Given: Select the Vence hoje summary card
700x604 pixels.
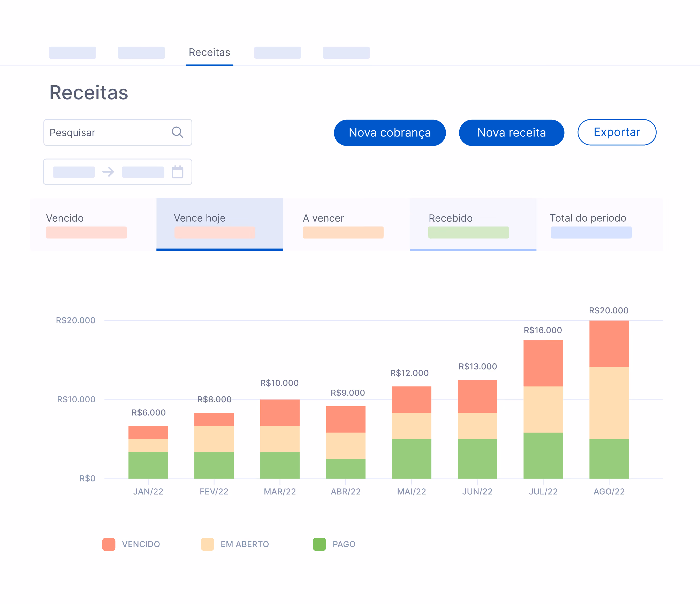Looking at the screenshot, I should point(220,224).
